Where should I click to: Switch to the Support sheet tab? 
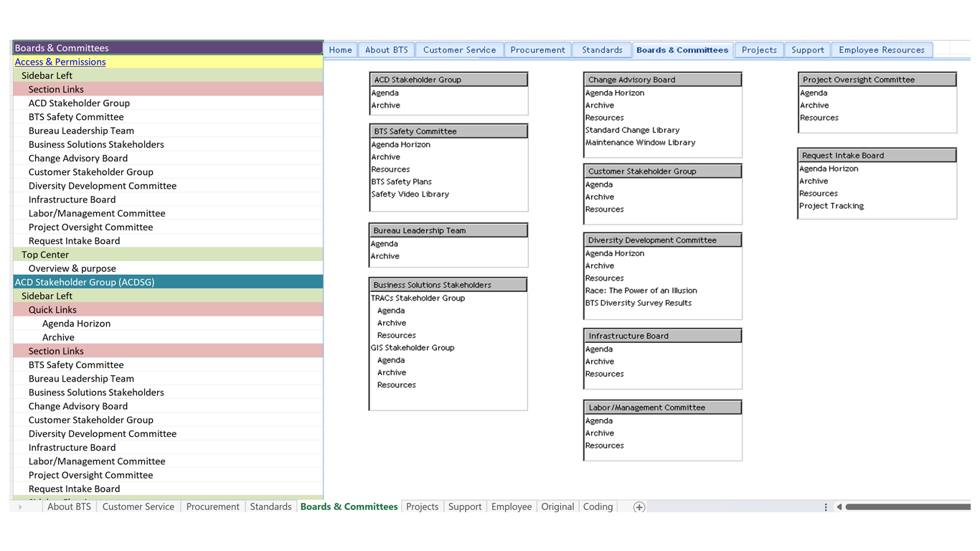coord(464,507)
